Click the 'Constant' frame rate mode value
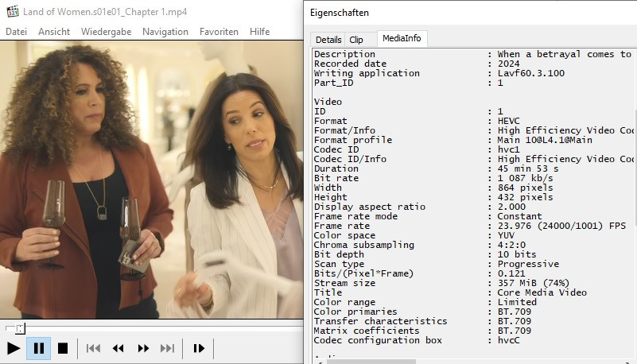This screenshot has width=637, height=364. [519, 216]
